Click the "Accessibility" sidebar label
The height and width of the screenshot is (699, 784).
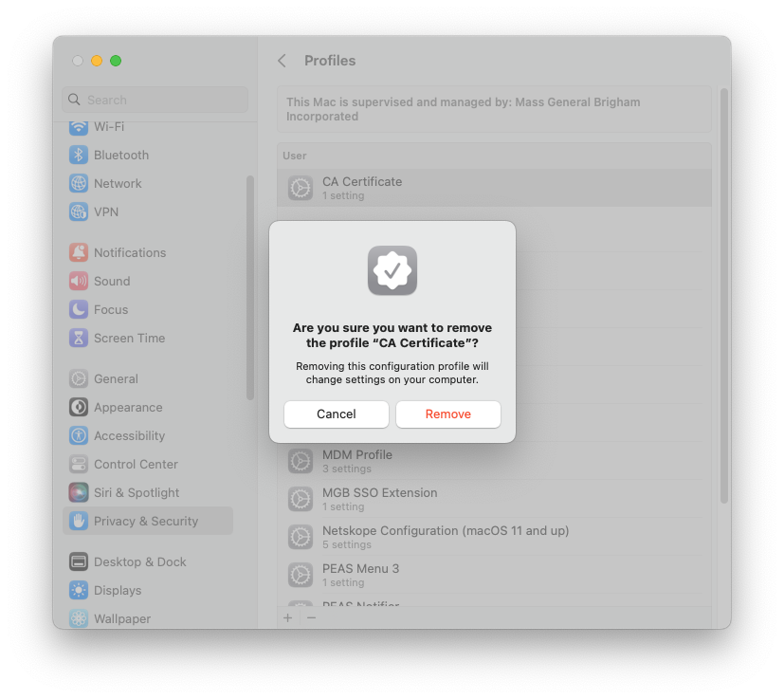click(x=130, y=436)
